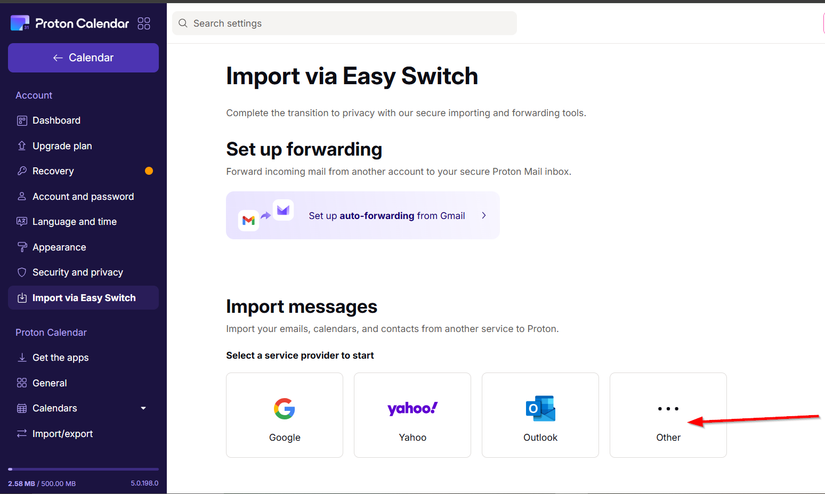Click the Calendars sidebar icon

(22, 408)
